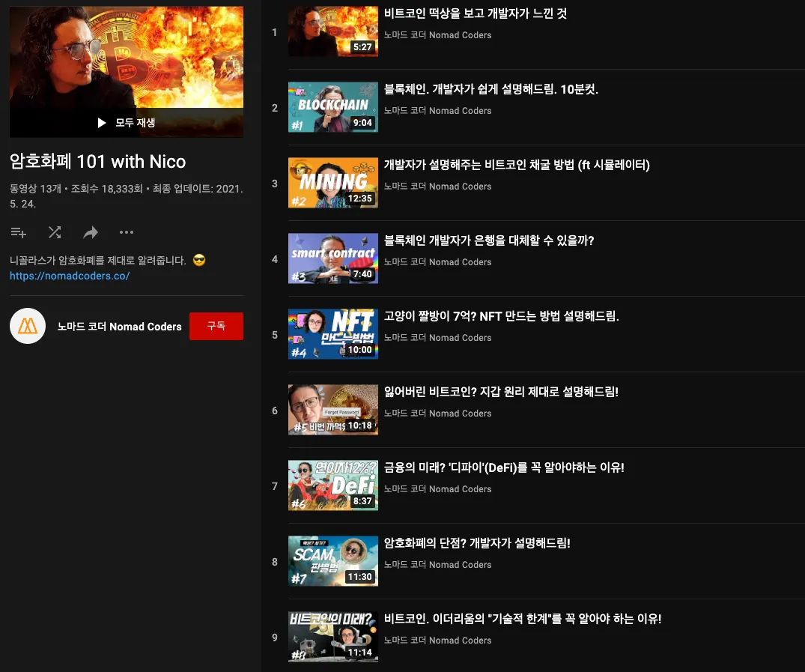This screenshot has width=805, height=672.
Task: Open title 비트코인. 이더리움의 "기술적 한계"
Action: (x=523, y=619)
